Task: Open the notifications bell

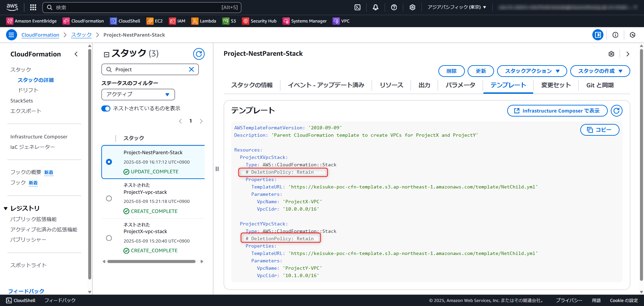Action: 376,7
